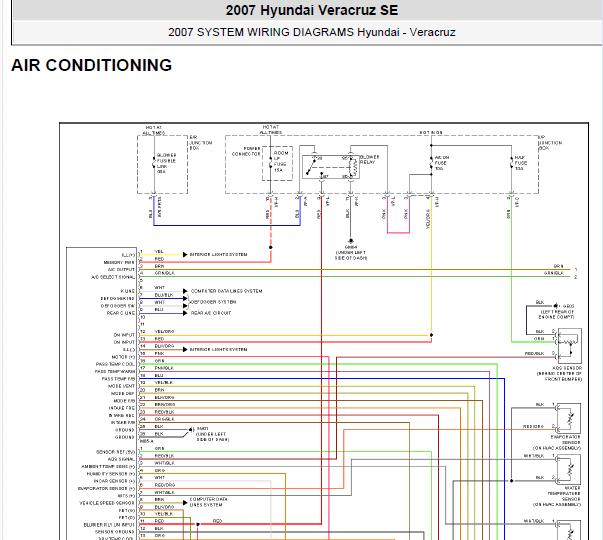Screen dimensions: 603x540
Task: Click "INTERIOR LIGHTS SYSTEM" beside the BLK/ORG wire
Action: 218,350
